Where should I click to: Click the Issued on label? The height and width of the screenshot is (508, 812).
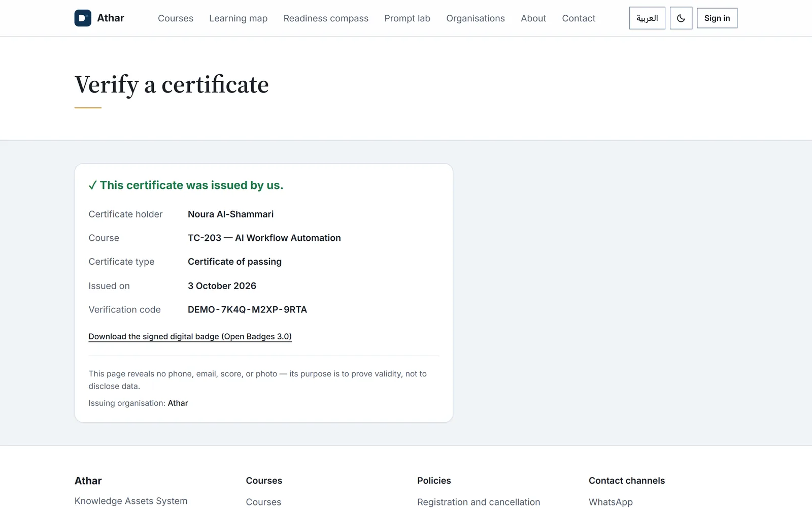109,285
